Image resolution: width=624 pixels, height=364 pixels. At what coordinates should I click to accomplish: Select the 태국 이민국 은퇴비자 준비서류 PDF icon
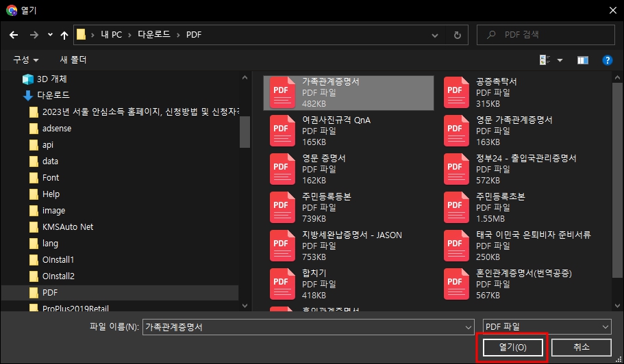[456, 246]
